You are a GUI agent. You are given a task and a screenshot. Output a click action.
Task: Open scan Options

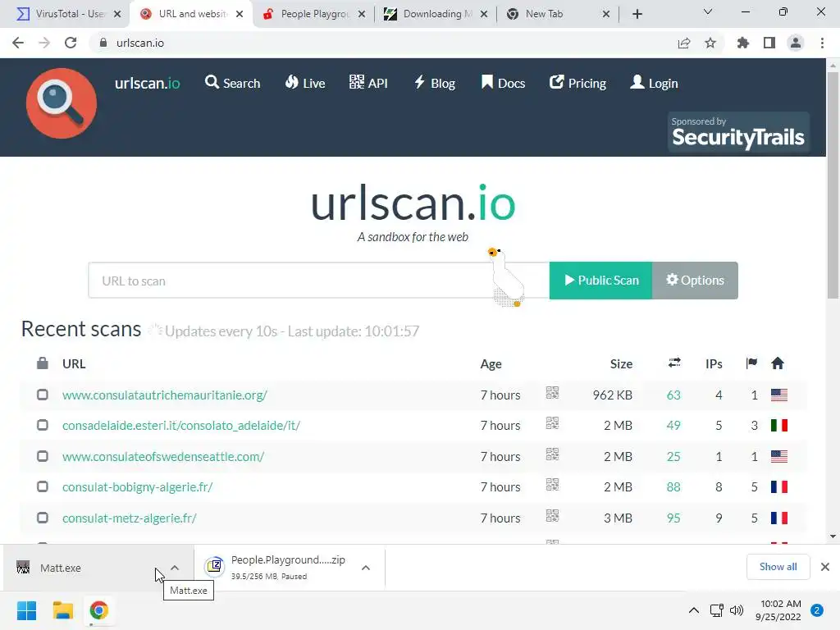tap(695, 281)
